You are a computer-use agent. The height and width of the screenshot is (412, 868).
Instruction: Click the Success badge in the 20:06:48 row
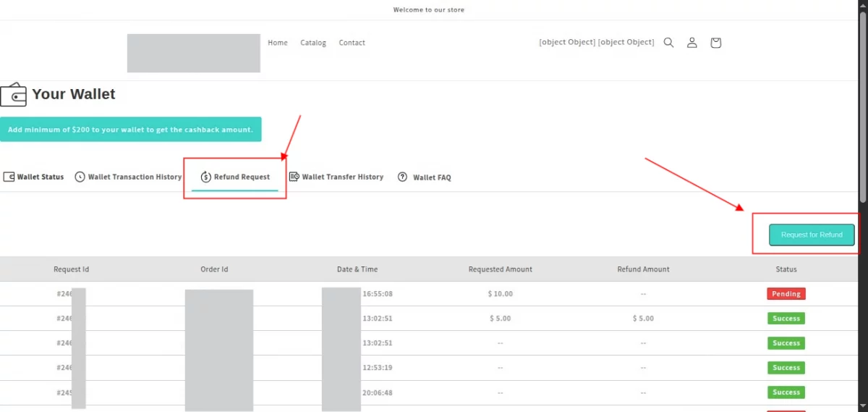pos(786,392)
